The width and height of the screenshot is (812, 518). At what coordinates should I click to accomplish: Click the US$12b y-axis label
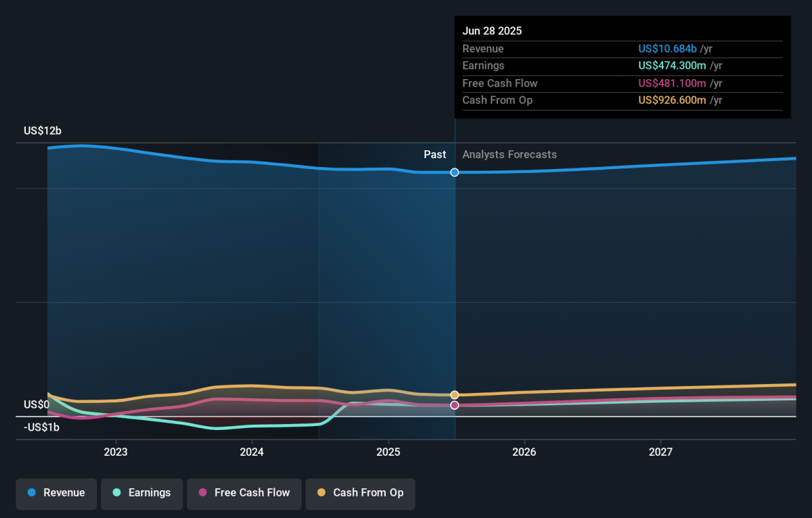click(42, 131)
